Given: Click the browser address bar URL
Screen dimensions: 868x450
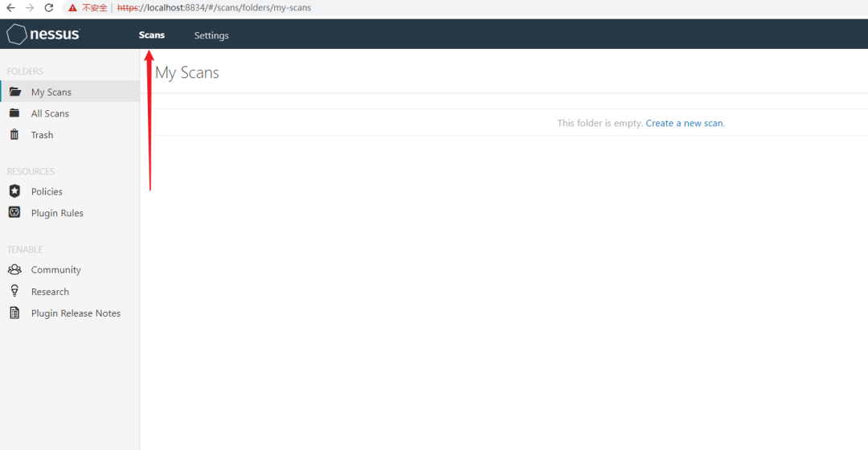Looking at the screenshot, I should point(215,8).
